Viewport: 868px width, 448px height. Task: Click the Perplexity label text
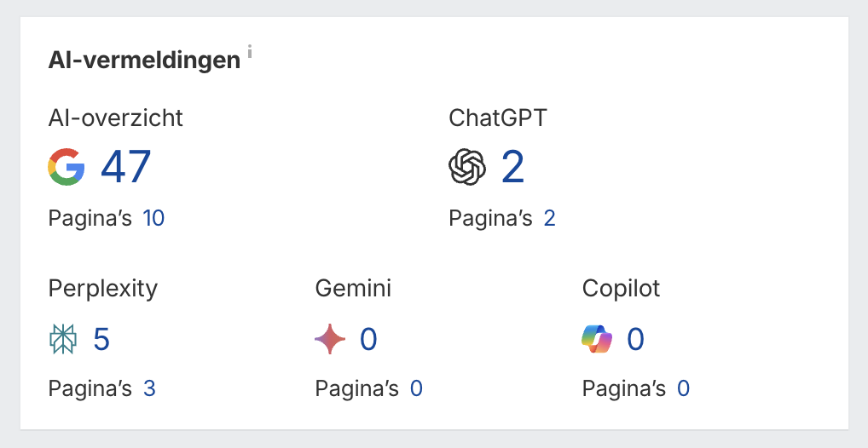pyautogui.click(x=103, y=289)
